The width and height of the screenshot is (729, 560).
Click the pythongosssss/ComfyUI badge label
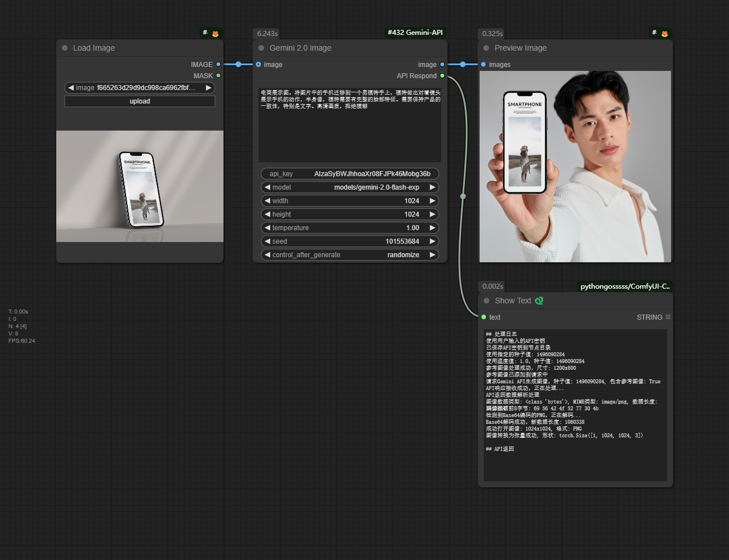[x=625, y=286]
